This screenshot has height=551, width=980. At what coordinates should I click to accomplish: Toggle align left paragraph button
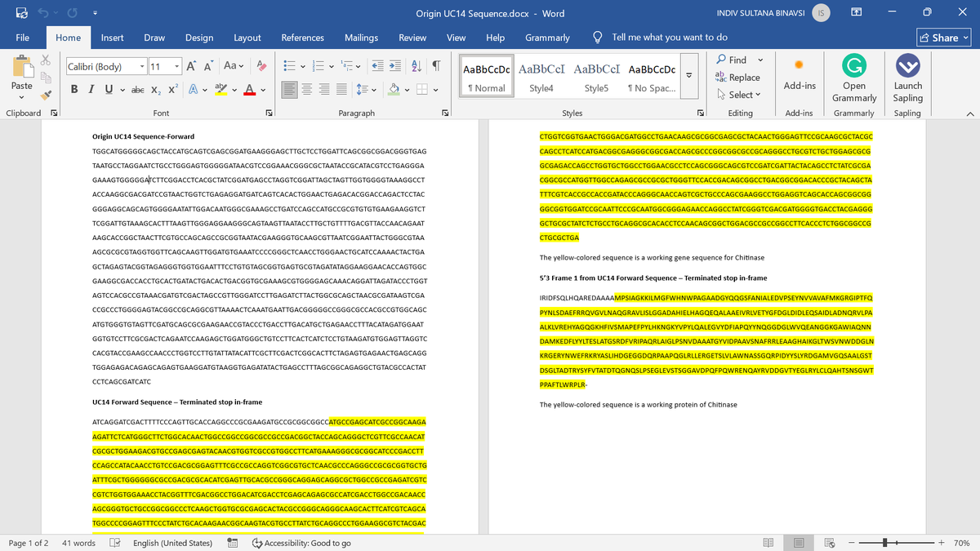(x=290, y=89)
